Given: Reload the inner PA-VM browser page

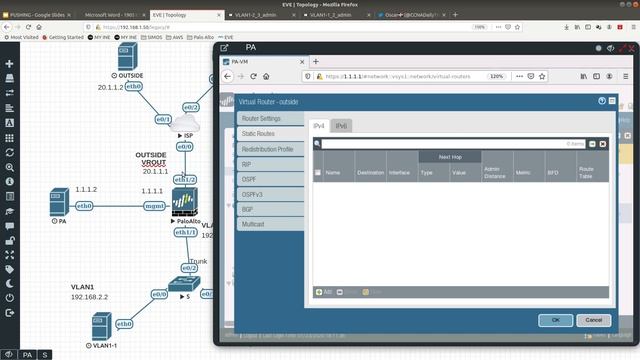Looking at the screenshot, I should pos(253,76).
